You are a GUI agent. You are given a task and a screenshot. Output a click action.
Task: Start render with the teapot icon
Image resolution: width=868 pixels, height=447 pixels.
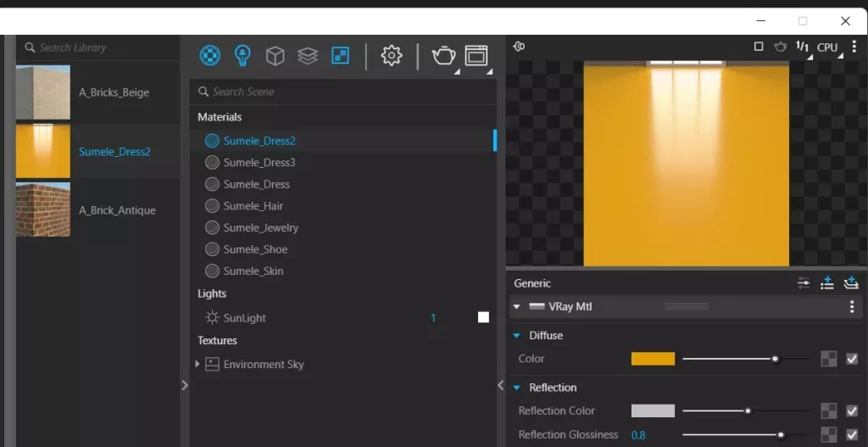(x=442, y=55)
